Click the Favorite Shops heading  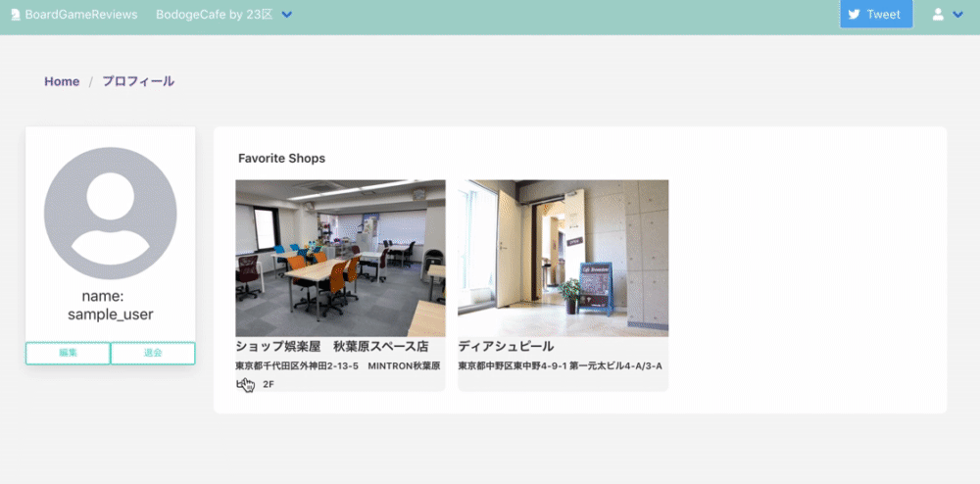coord(281,159)
